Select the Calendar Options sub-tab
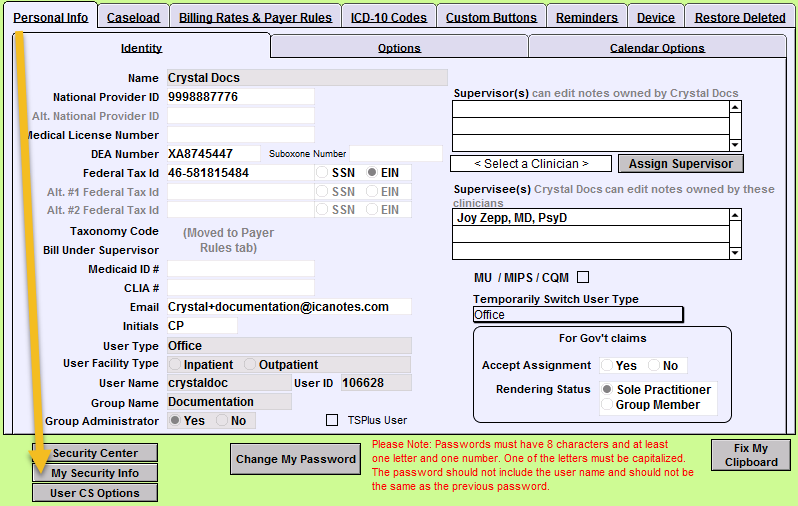Screen dimensions: 798x506 click(x=657, y=48)
